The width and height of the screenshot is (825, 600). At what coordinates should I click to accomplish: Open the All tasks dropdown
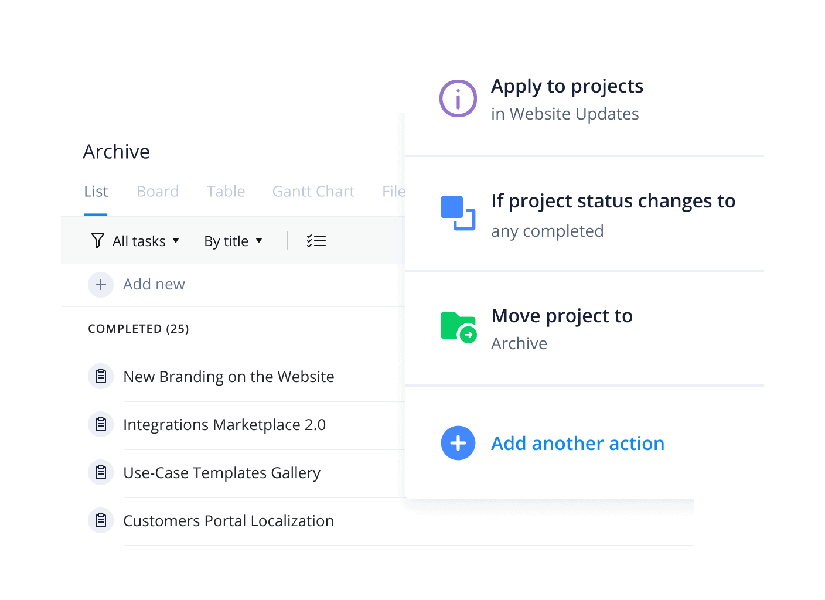(x=137, y=240)
